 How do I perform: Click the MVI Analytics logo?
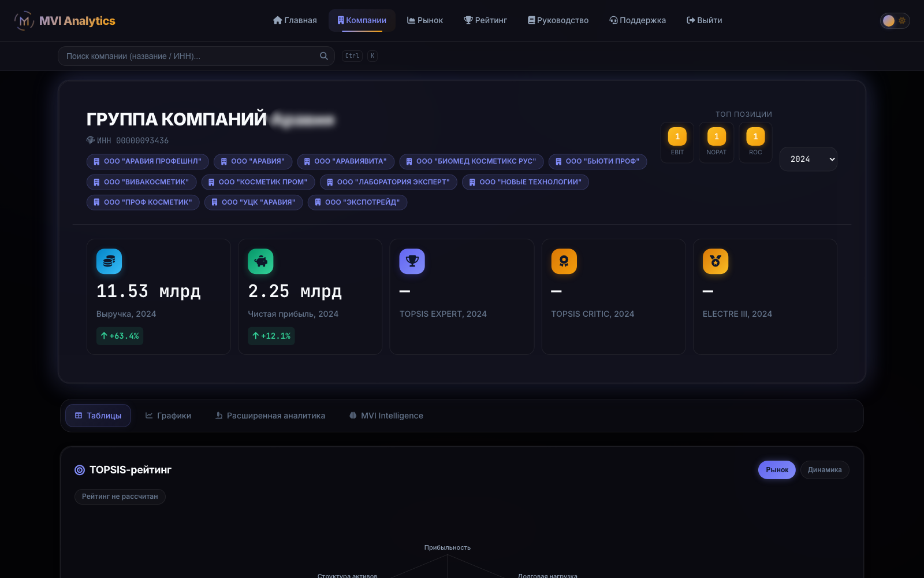tap(65, 21)
